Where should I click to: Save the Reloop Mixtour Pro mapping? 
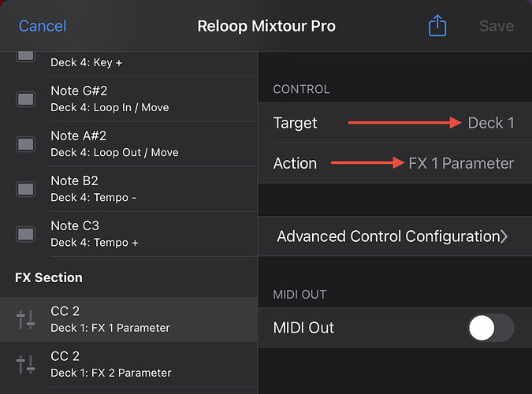pos(497,26)
